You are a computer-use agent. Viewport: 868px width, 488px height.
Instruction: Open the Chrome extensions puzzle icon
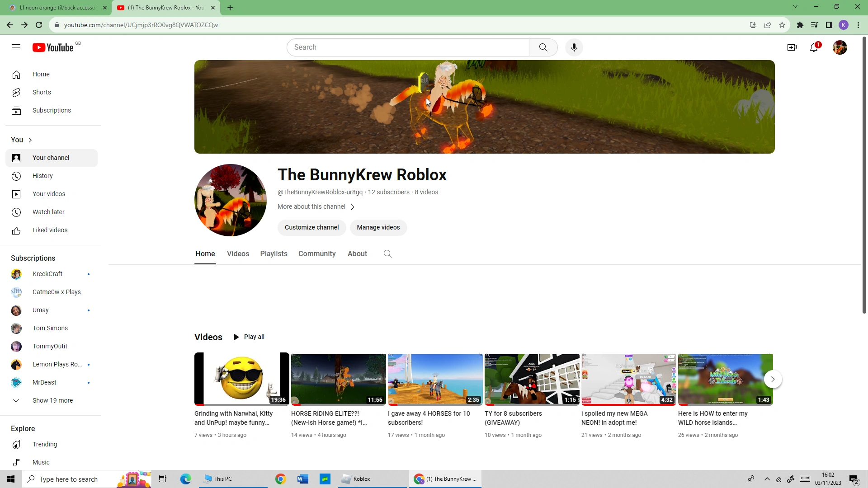click(800, 25)
